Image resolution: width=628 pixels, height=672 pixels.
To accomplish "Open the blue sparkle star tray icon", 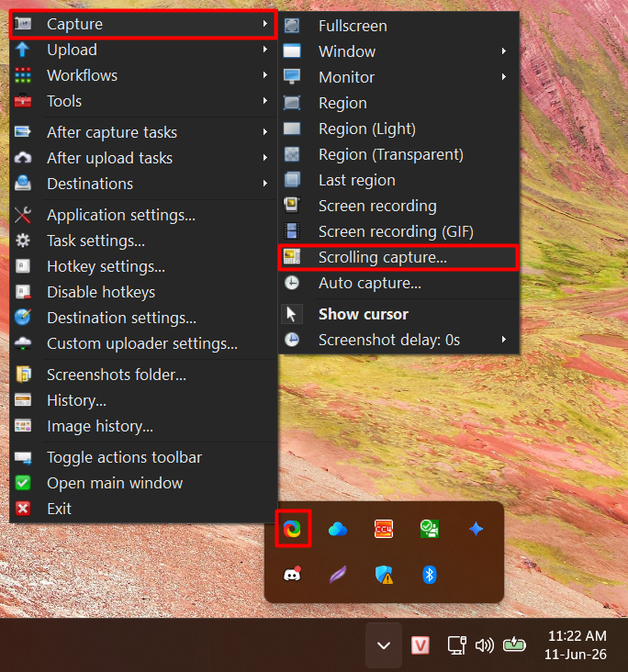I will (x=476, y=529).
